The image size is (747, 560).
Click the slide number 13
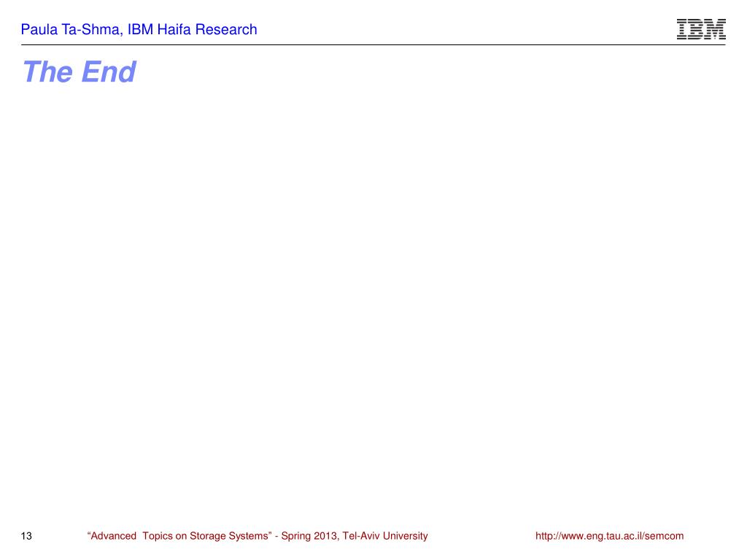[26, 536]
